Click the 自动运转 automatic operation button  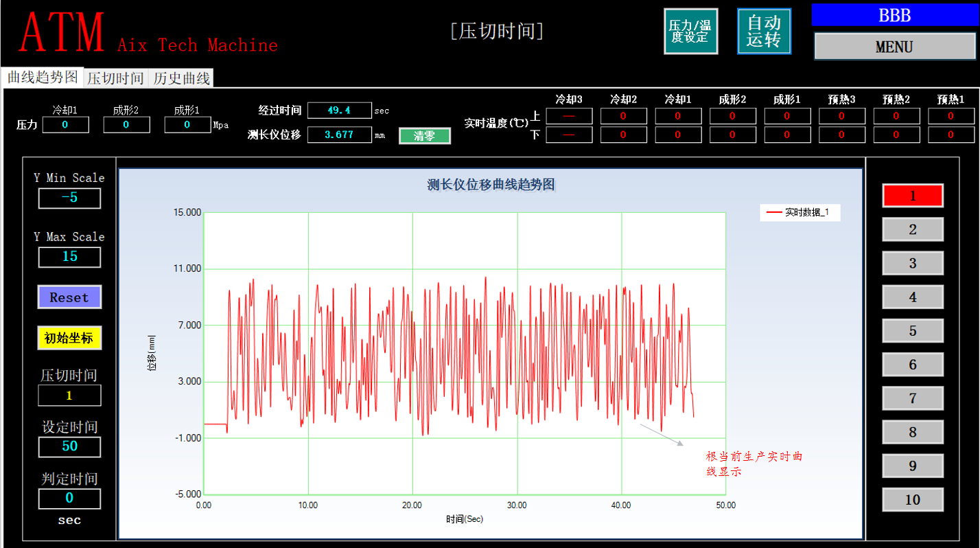click(x=764, y=30)
